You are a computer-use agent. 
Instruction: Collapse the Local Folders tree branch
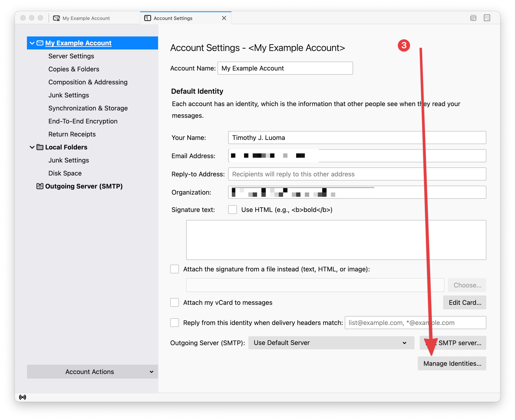pos(32,147)
